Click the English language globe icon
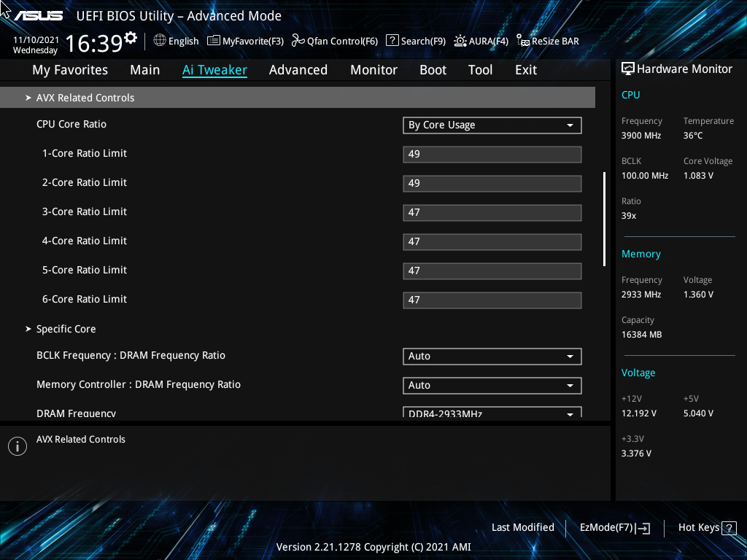 [160, 41]
